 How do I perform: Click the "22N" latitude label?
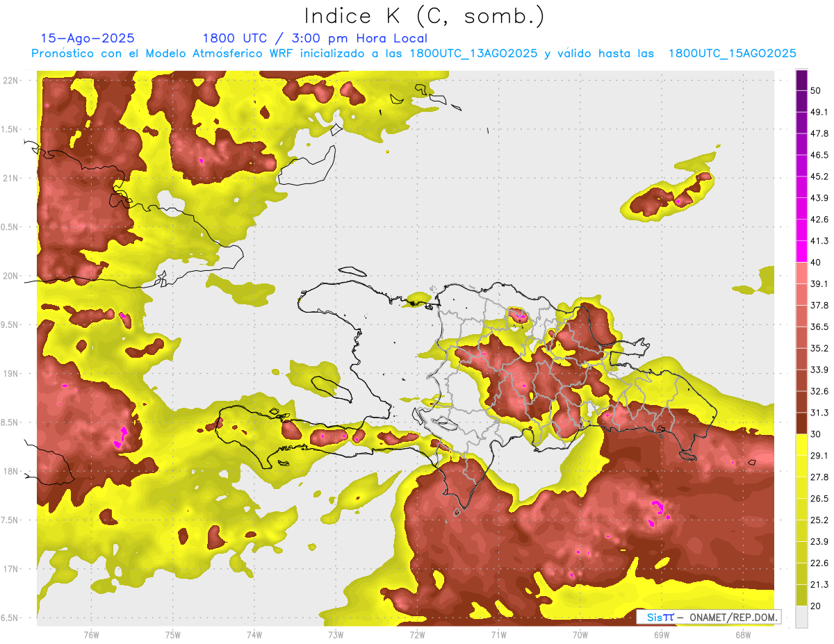[11, 81]
